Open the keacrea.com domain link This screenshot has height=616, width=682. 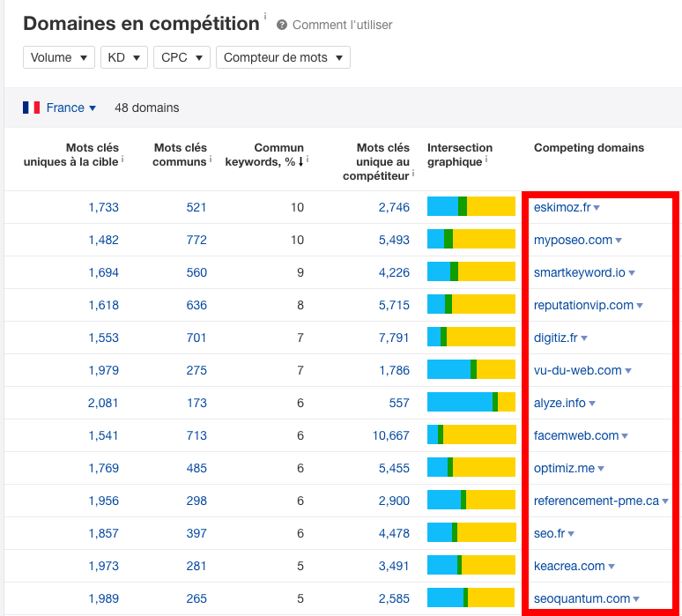tap(569, 566)
